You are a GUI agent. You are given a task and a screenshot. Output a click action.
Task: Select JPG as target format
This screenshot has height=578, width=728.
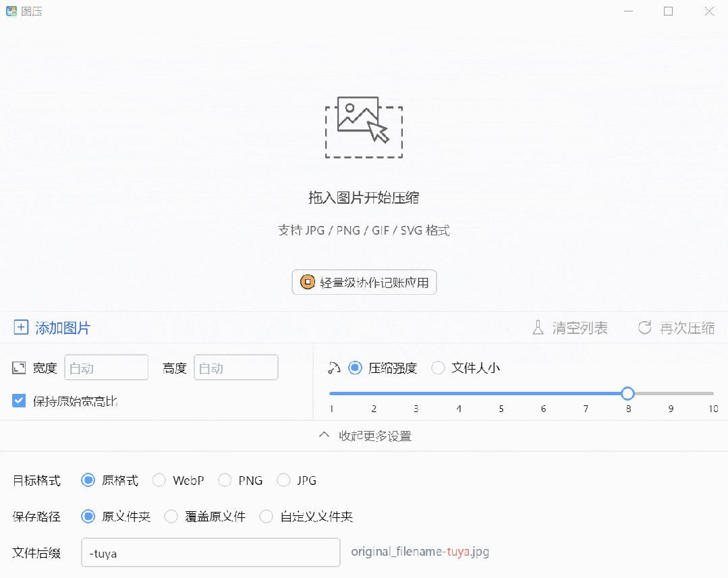coord(283,480)
